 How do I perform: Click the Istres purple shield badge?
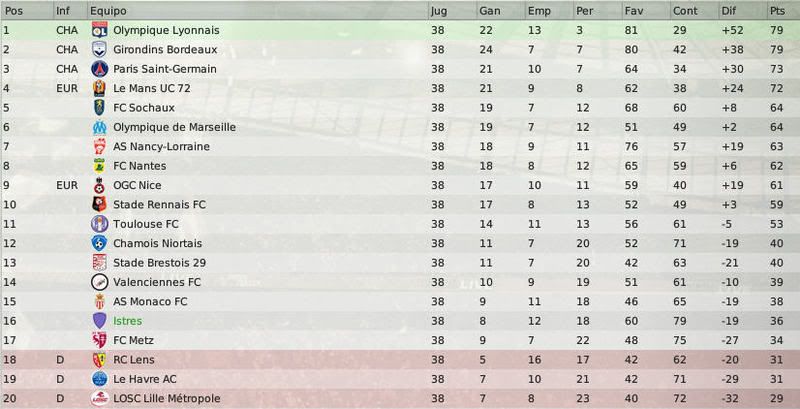99,321
